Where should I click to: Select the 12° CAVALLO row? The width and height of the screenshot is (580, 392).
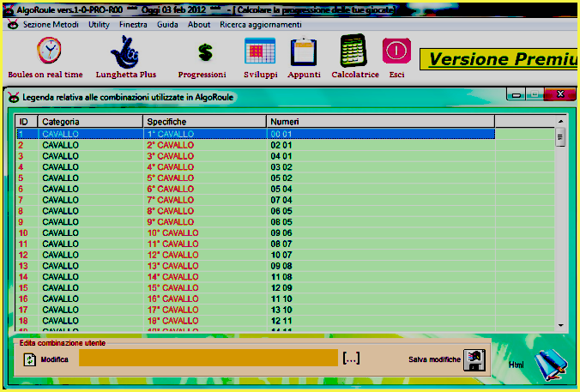256,255
